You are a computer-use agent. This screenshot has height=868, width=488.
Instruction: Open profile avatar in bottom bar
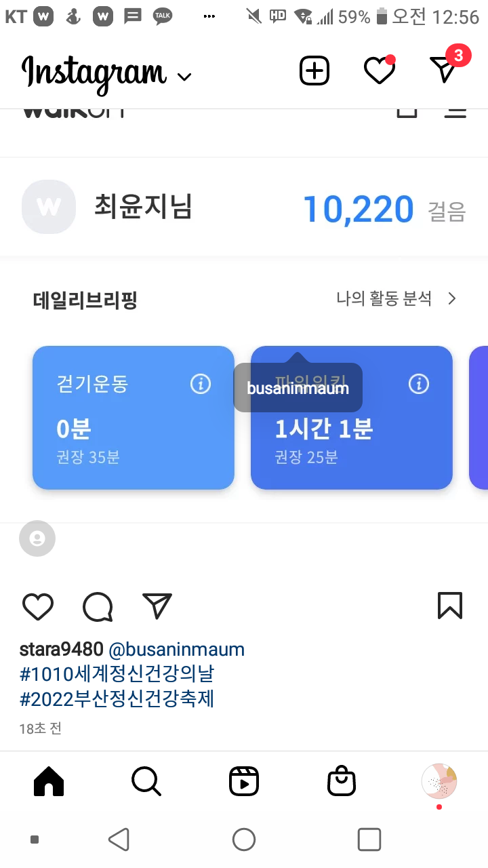pyautogui.click(x=439, y=782)
